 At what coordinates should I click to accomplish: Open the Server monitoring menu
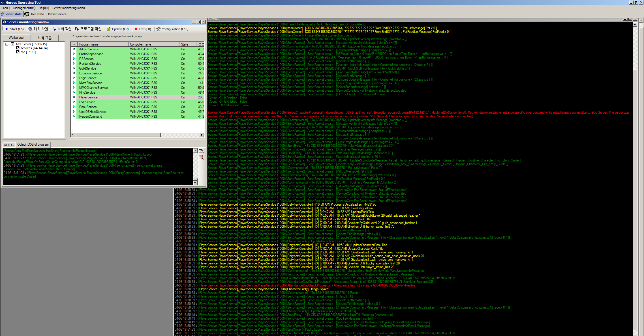point(69,8)
